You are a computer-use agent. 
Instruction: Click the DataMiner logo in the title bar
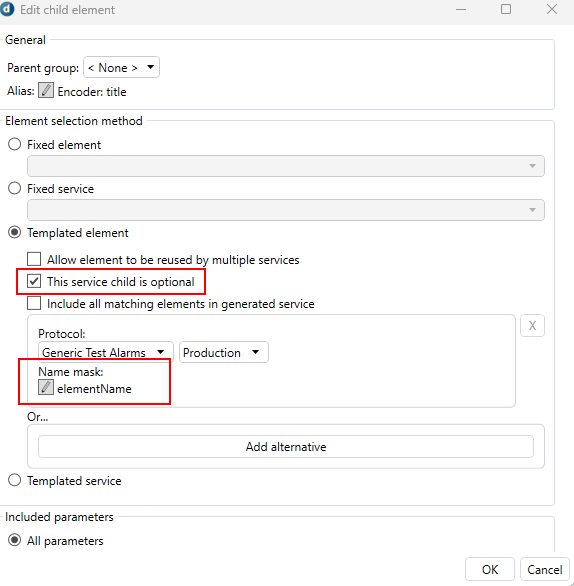tap(7, 9)
